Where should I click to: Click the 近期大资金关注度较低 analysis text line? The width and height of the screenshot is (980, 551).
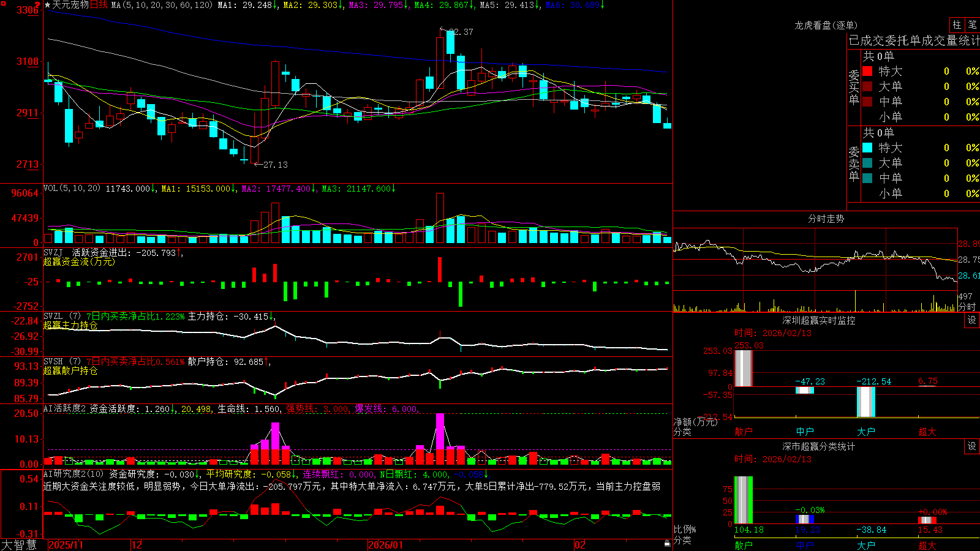[x=352, y=486]
